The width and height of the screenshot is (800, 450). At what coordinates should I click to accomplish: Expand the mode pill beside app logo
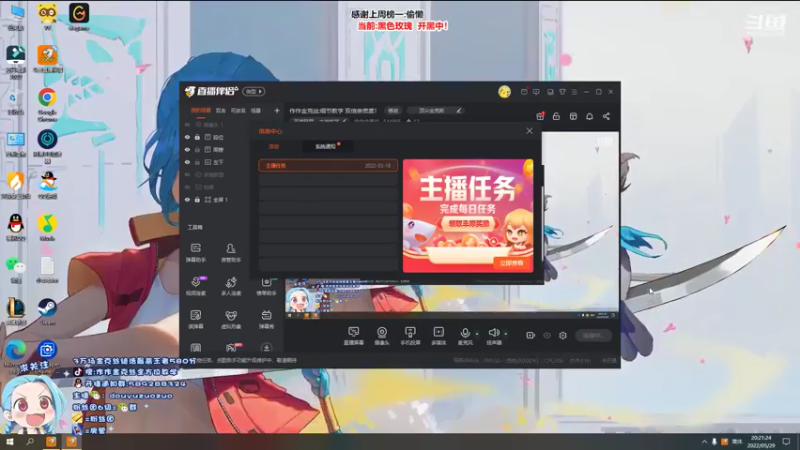pos(254,91)
